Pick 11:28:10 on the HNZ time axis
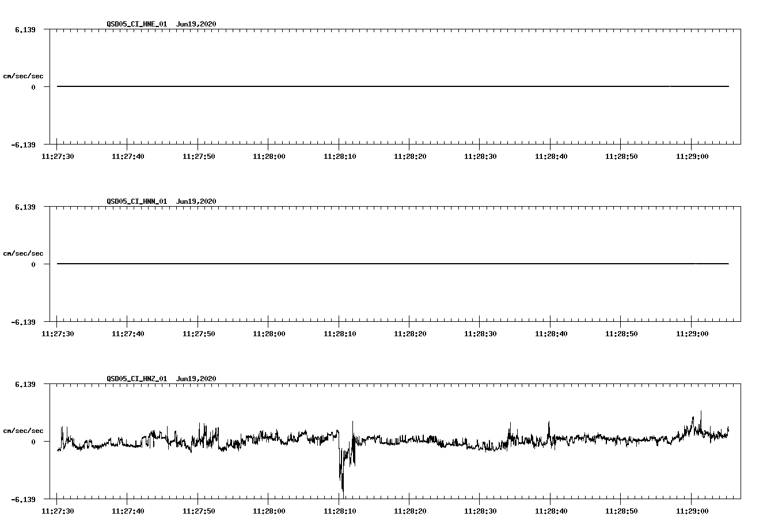This screenshot has width=782, height=532. click(x=340, y=511)
